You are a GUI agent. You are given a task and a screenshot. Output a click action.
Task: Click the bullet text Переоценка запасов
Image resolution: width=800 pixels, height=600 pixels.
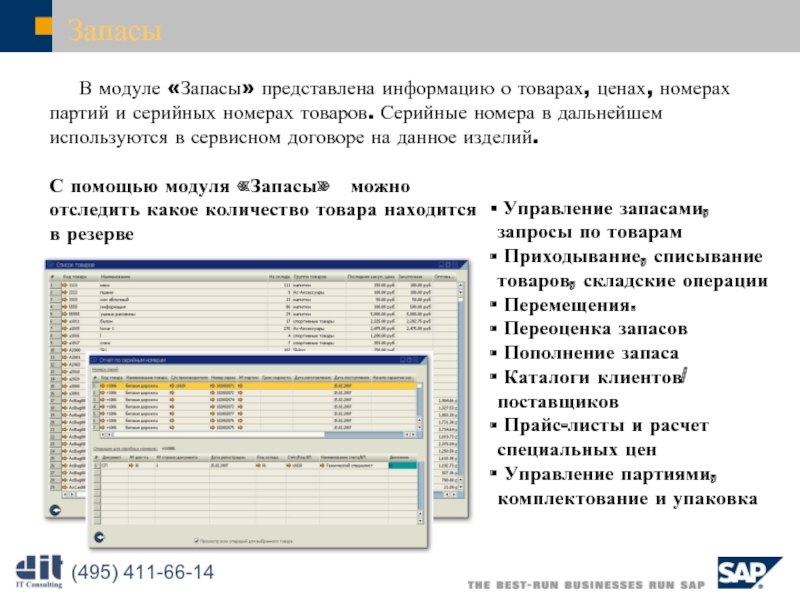[x=595, y=329]
